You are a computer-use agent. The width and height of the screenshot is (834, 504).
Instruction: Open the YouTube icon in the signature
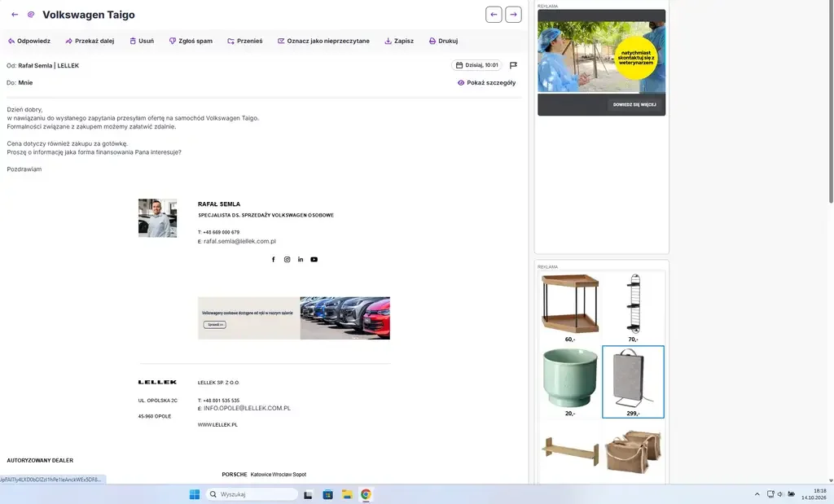coord(314,260)
